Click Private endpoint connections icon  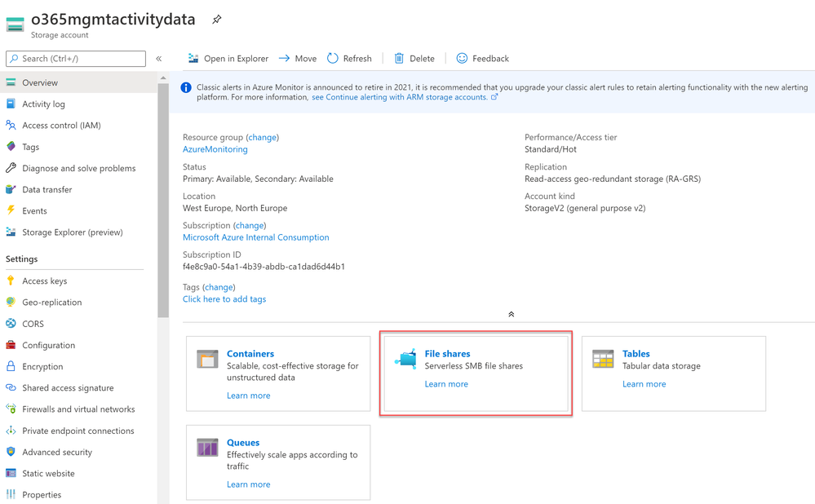click(11, 431)
